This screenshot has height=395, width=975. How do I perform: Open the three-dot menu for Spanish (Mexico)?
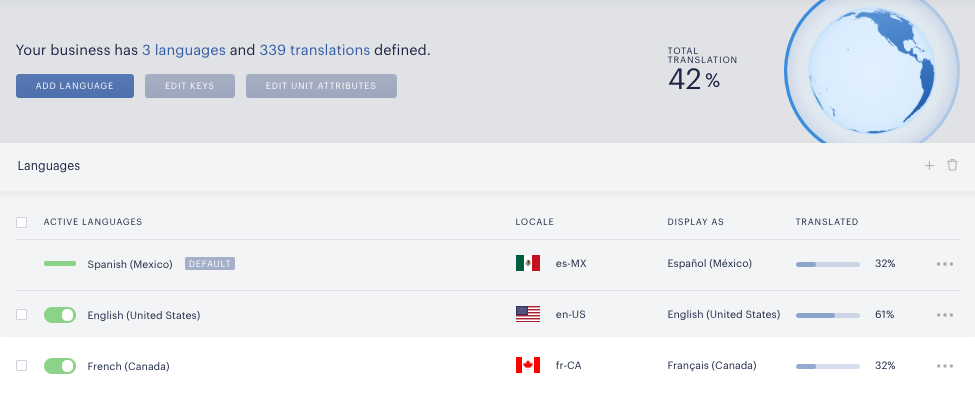[945, 264]
